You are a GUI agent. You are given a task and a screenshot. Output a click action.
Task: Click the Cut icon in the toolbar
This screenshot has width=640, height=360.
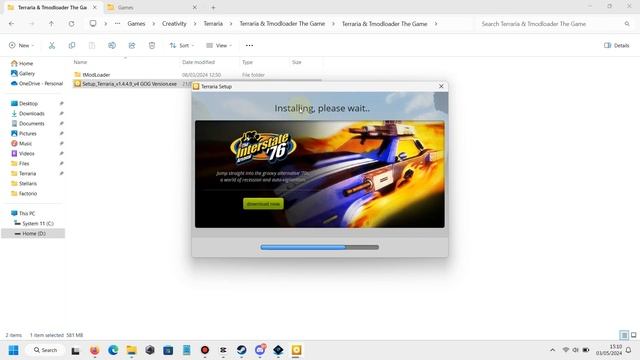pos(52,45)
